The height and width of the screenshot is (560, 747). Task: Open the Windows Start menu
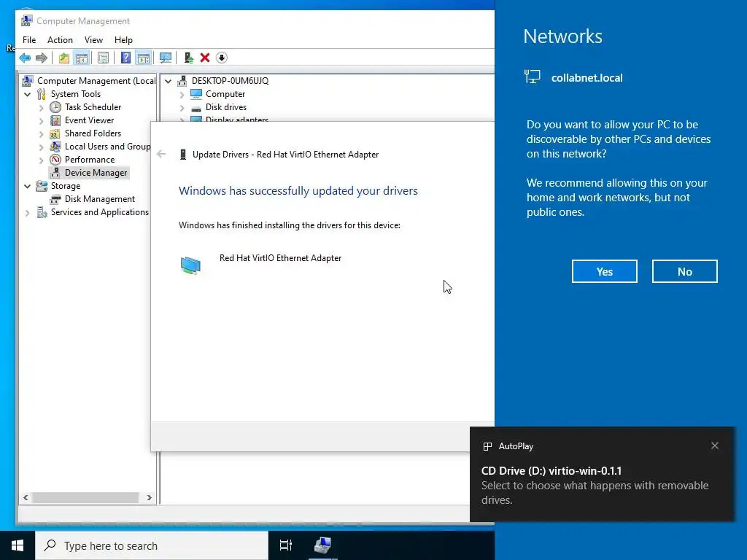[18, 545]
